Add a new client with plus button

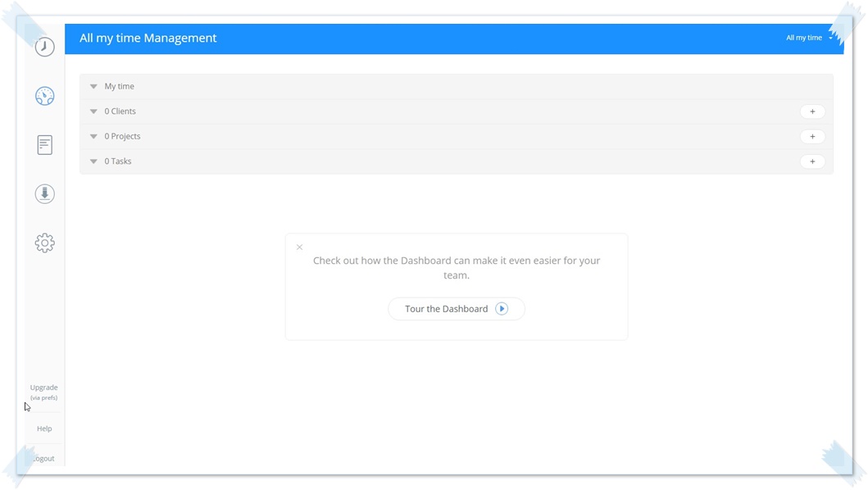[x=811, y=111]
